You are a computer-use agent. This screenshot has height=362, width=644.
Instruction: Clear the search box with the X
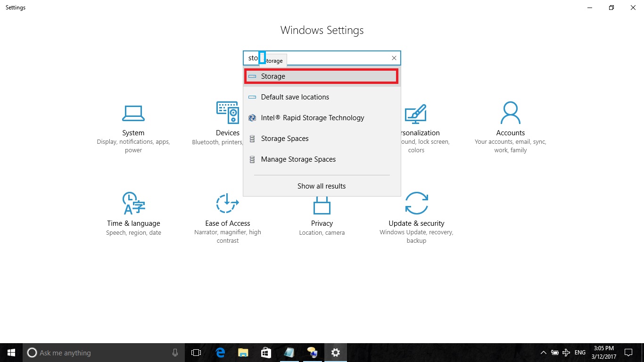tap(394, 58)
